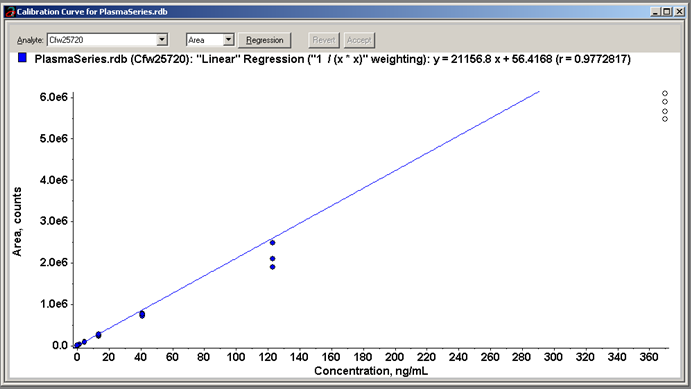Select the top unfilled circle marker at right
Image resolution: width=691 pixels, height=389 pixels.
tap(665, 93)
